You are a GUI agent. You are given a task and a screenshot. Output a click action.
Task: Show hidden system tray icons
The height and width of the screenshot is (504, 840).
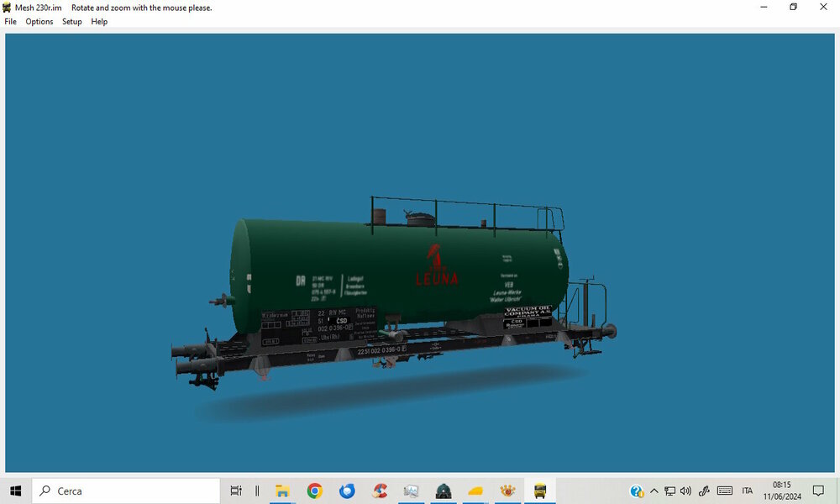click(x=654, y=491)
